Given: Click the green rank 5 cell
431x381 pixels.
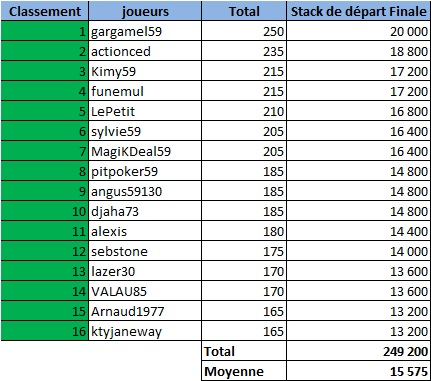Looking at the screenshot, I should (x=45, y=111).
